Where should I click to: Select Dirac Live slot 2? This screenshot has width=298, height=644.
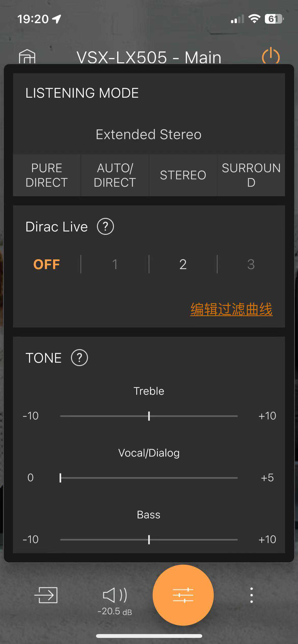[x=183, y=264]
